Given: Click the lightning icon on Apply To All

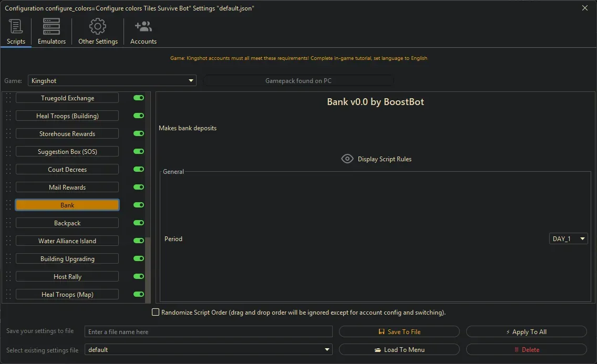Looking at the screenshot, I should pos(509,331).
